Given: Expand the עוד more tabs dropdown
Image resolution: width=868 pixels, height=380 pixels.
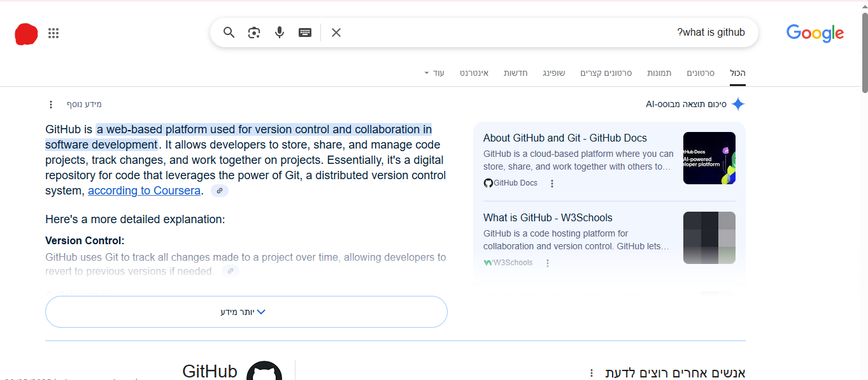Looking at the screenshot, I should click(434, 73).
